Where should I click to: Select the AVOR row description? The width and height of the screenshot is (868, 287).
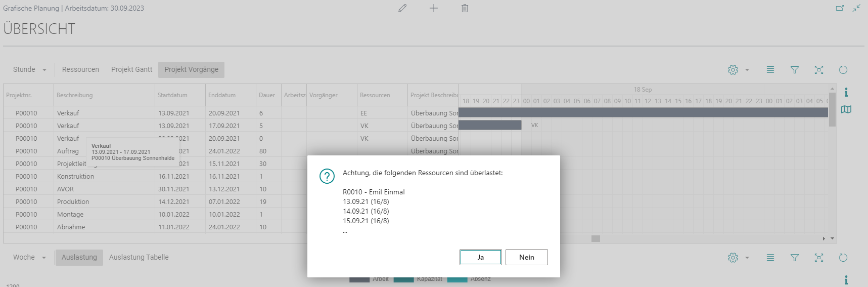pos(65,189)
